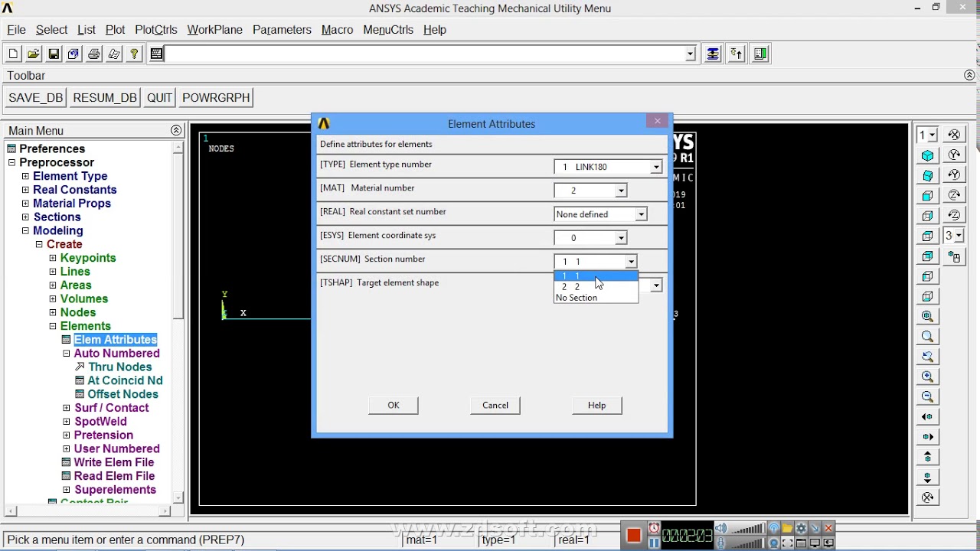980x551 pixels.
Task: Click the Isometric View cube icon
Action: click(928, 155)
